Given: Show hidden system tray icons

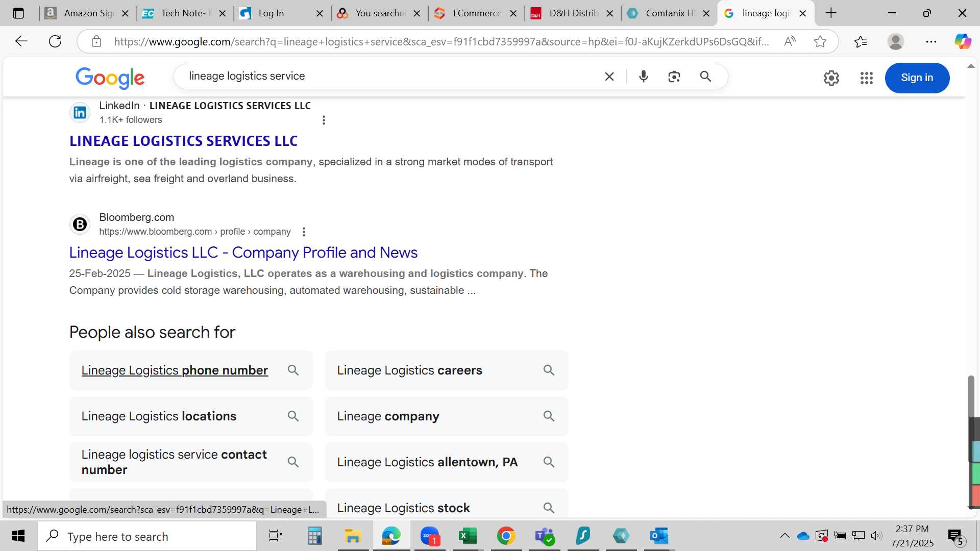Looking at the screenshot, I should (x=785, y=536).
